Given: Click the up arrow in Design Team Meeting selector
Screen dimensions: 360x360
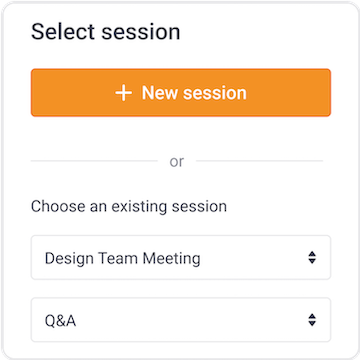Looking at the screenshot, I should click(x=312, y=254).
